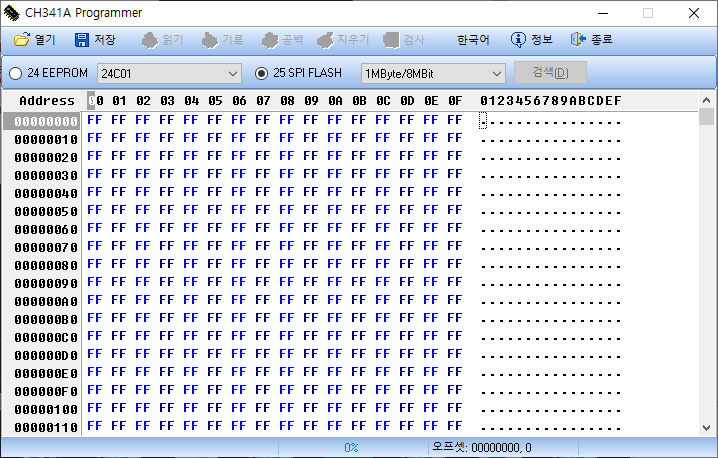Select the 24 EEPROM radio button
The image size is (718, 458).
(16, 73)
